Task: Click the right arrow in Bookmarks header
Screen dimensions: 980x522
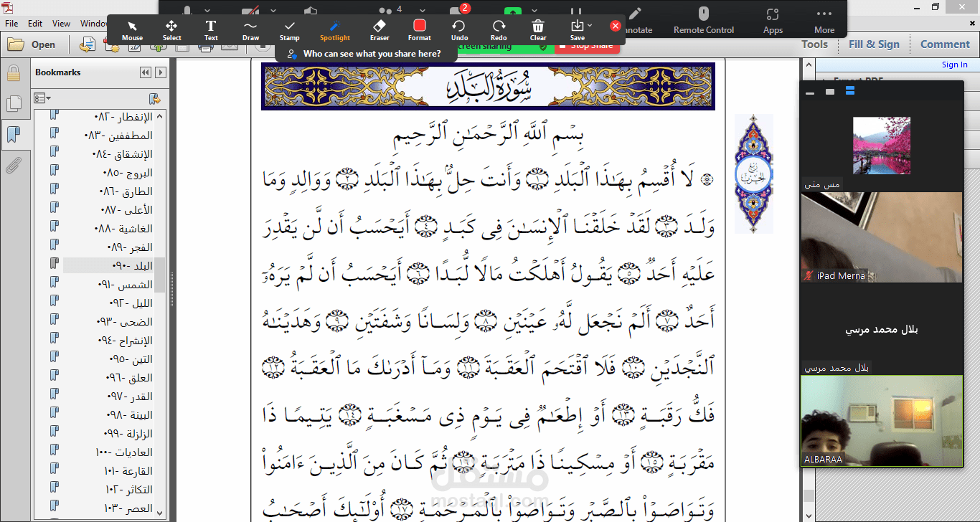Action: point(161,72)
